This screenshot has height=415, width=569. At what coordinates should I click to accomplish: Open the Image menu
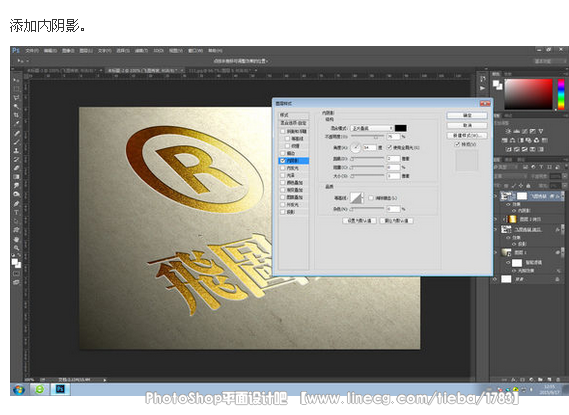click(68, 50)
